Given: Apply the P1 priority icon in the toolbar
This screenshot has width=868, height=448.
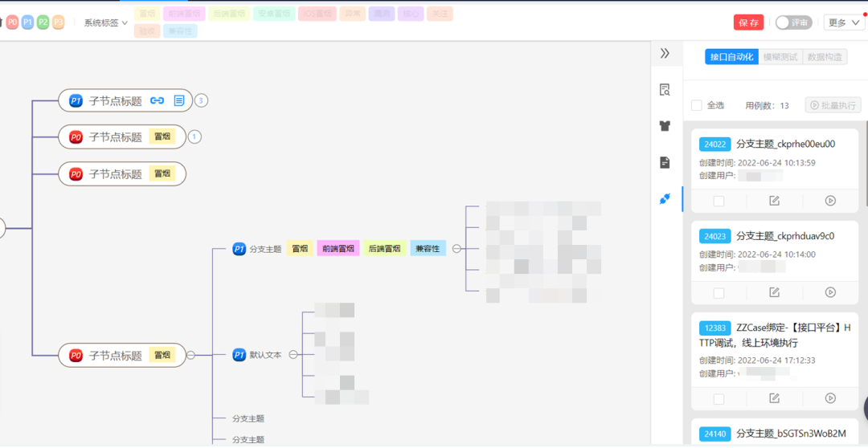Looking at the screenshot, I should pyautogui.click(x=27, y=22).
